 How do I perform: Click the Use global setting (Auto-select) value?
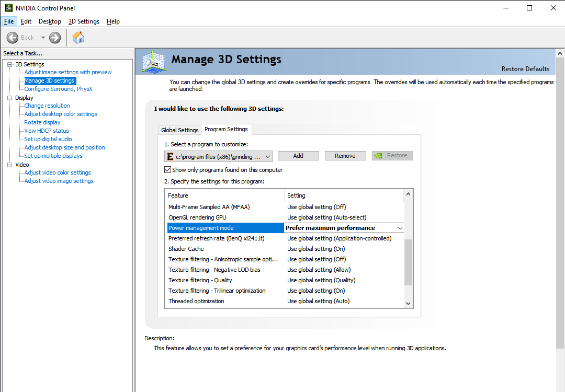[x=327, y=217]
